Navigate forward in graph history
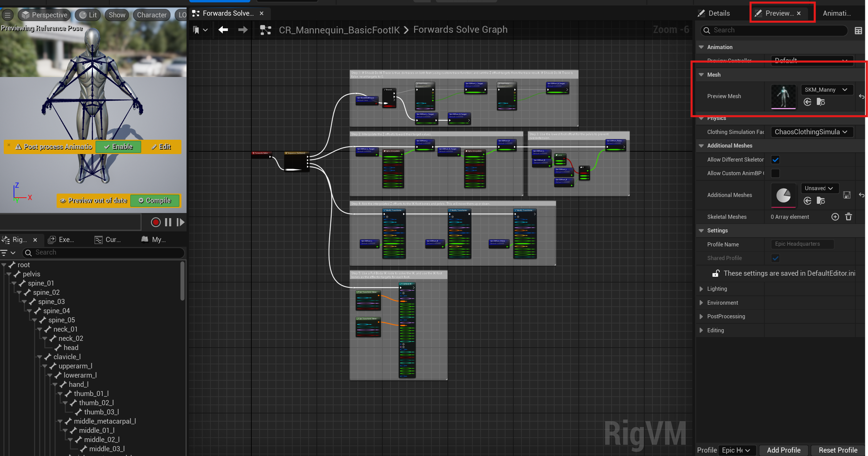Screen dimensions: 868x456 click(x=243, y=30)
